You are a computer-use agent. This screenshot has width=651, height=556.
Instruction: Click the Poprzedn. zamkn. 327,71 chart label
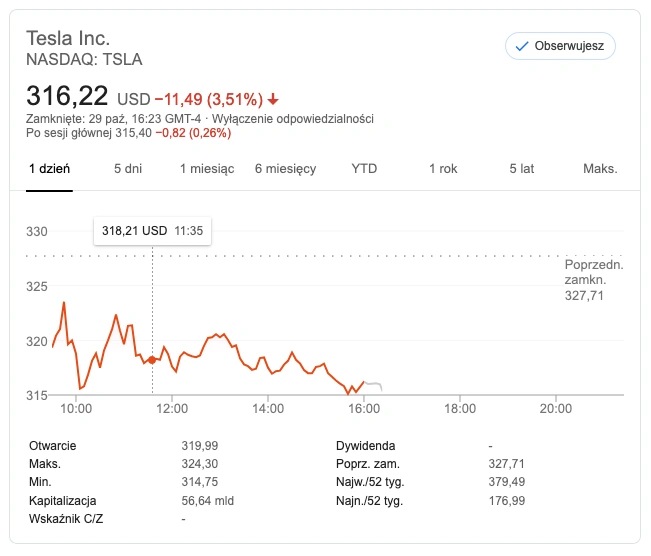[x=594, y=280]
